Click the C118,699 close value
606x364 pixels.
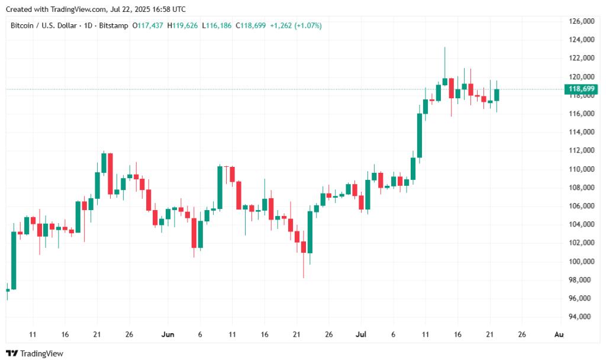click(x=251, y=25)
